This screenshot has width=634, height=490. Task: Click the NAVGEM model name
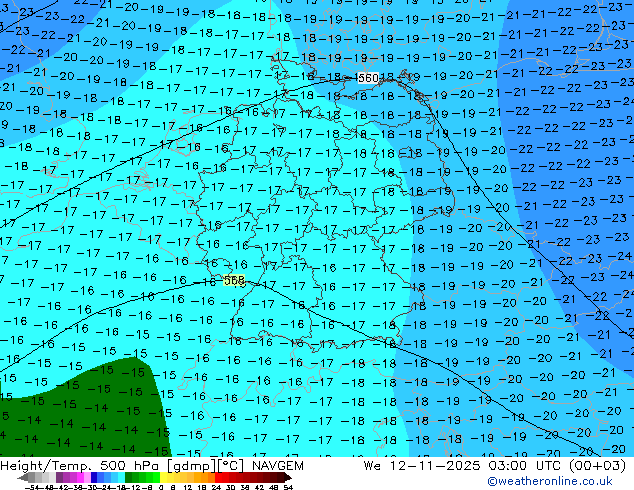coord(278,466)
